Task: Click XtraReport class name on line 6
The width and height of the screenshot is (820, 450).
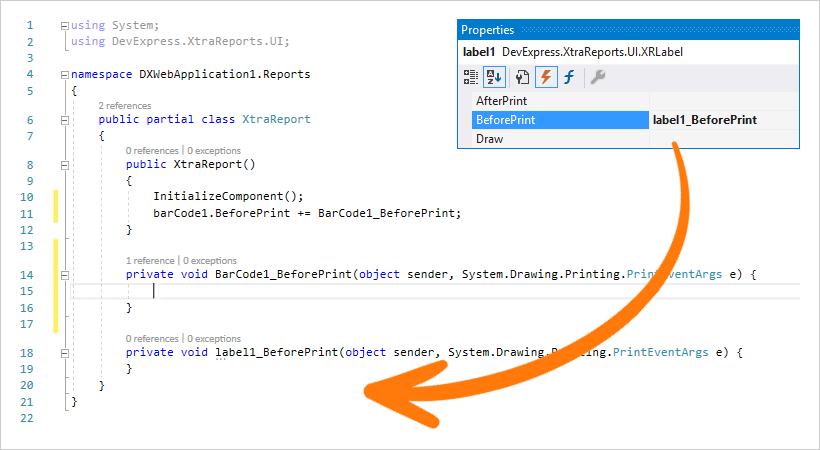Action: (276, 119)
